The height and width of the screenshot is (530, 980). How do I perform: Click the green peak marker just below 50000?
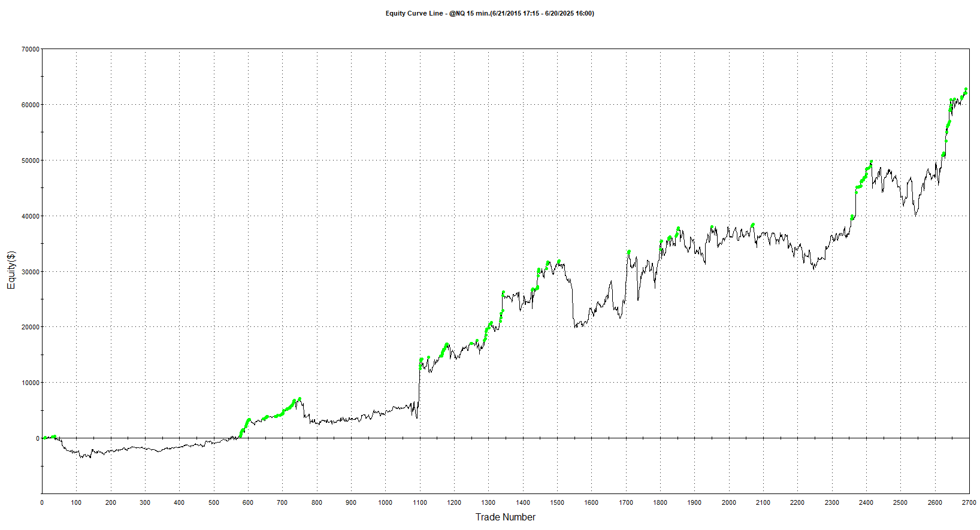[x=871, y=162]
